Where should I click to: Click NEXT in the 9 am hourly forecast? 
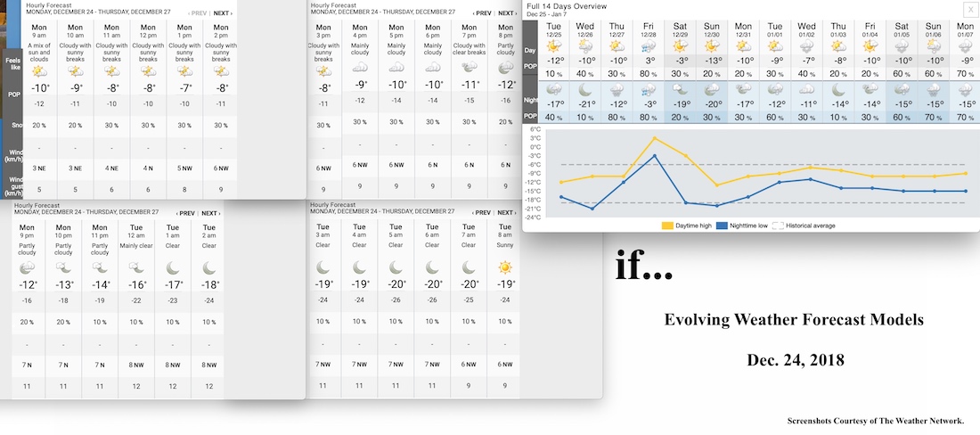(223, 13)
